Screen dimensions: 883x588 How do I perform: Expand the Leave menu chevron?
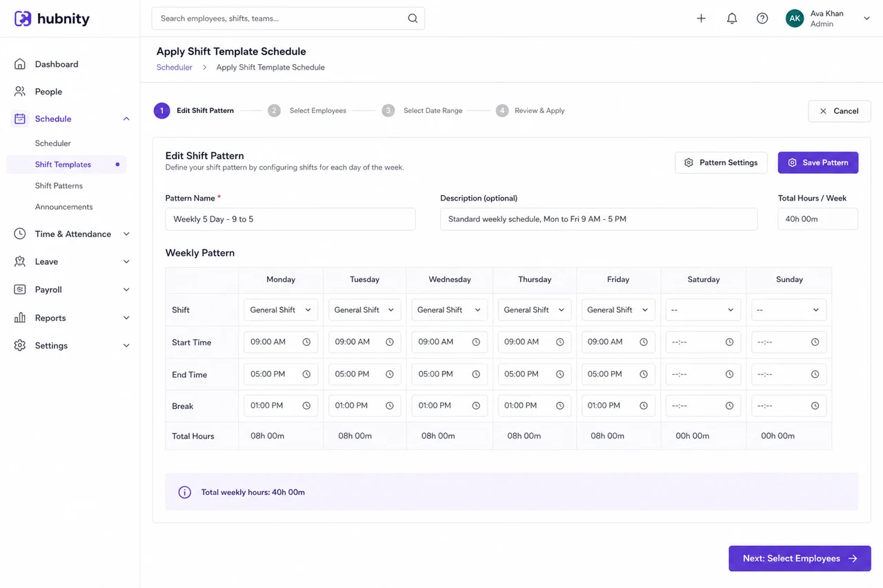click(x=126, y=261)
